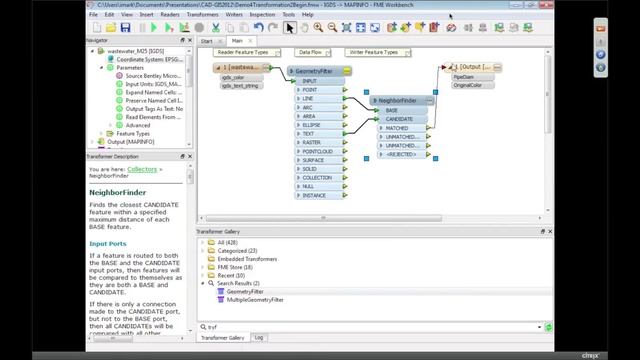The height and width of the screenshot is (360, 640).
Task: Collapse the Parameters tree node
Action: [x=102, y=67]
